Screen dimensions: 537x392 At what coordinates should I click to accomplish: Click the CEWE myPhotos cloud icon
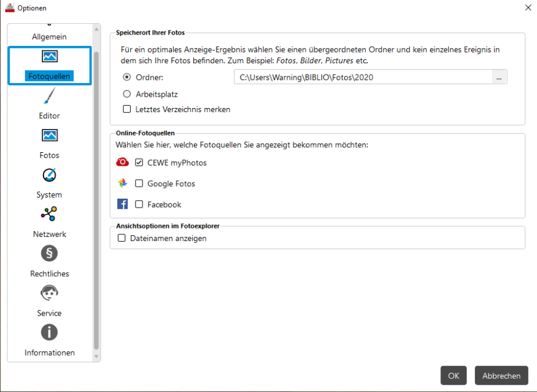pos(122,162)
